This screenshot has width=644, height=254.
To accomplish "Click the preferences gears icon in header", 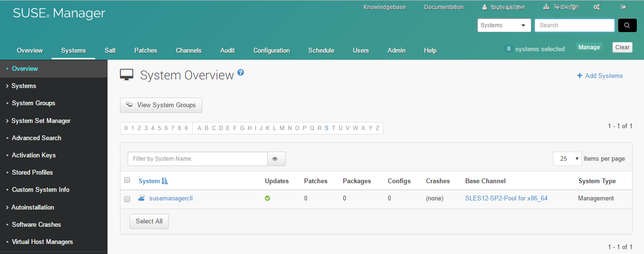I will point(596,7).
